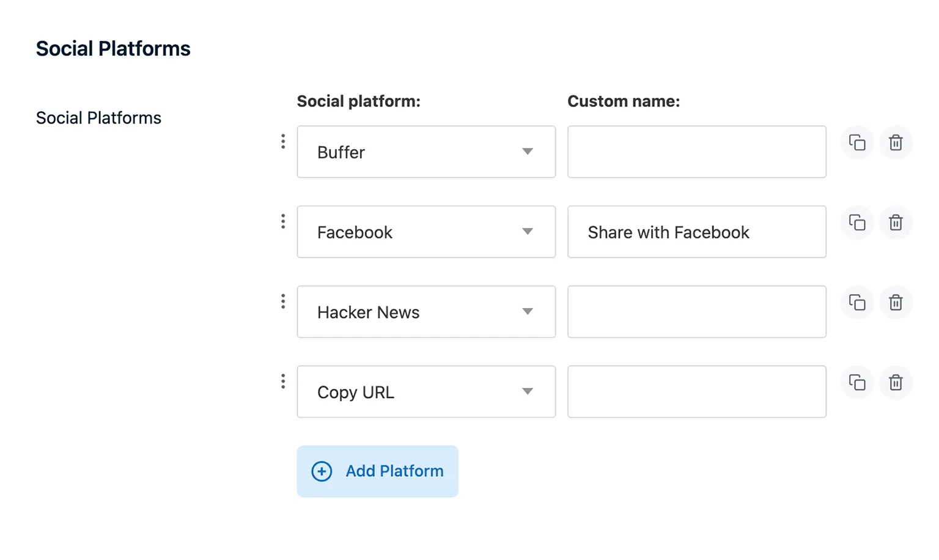Delete the Hacker News platform row

896,303
